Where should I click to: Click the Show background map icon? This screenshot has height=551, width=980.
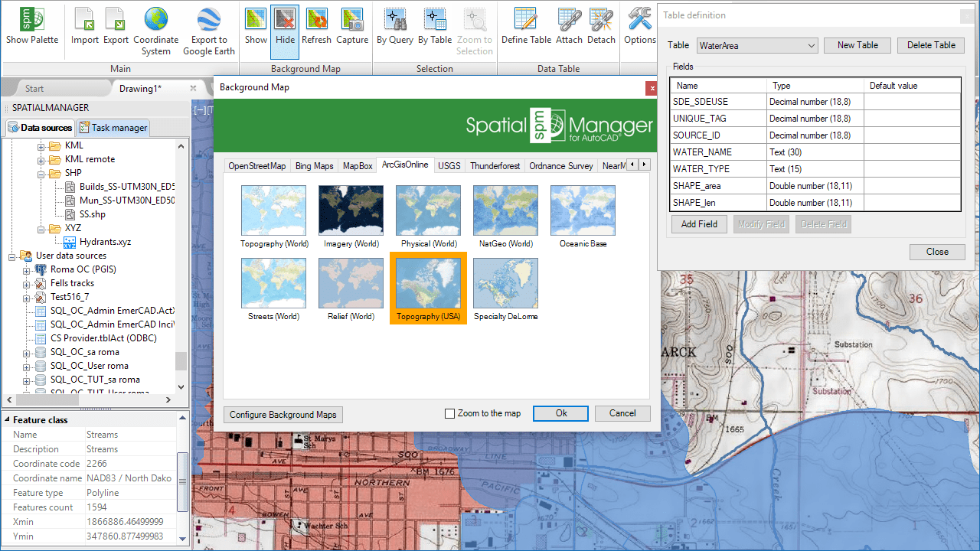(256, 27)
